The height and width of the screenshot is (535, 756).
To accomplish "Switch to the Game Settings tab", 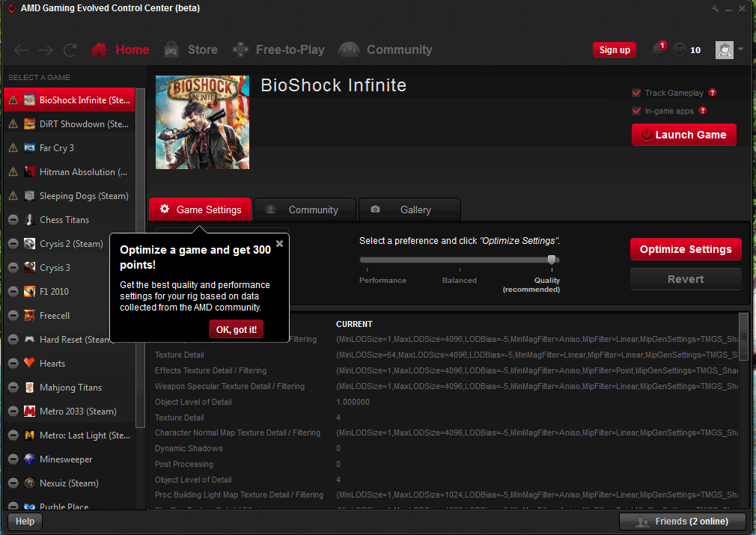I will [200, 210].
